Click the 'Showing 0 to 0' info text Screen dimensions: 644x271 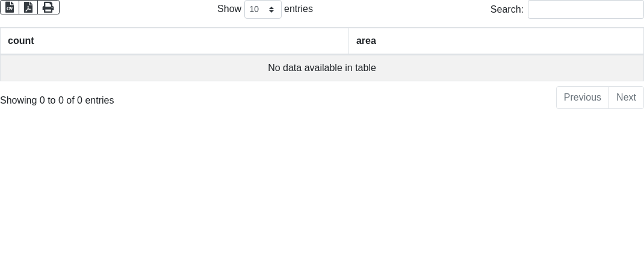pyautogui.click(x=57, y=101)
